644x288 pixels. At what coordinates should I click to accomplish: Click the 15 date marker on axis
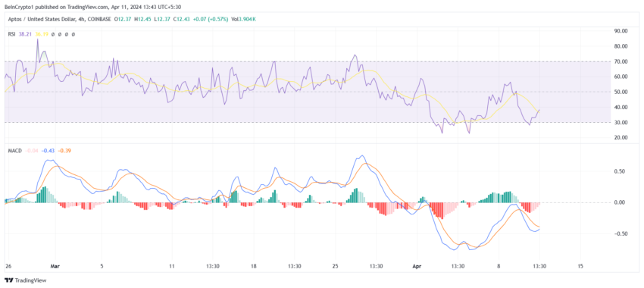580,266
